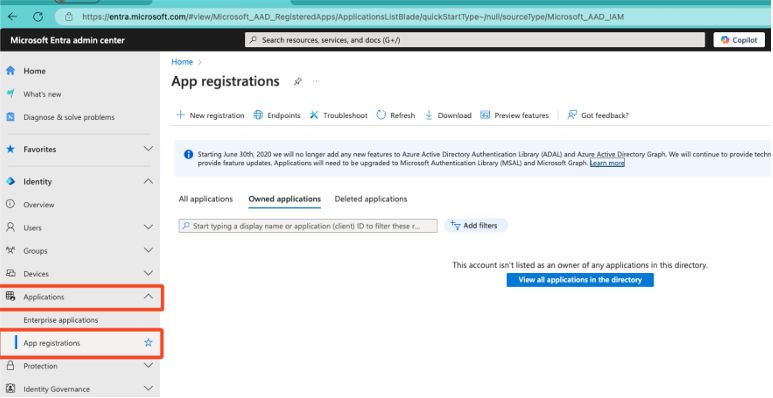Expand the Groups menu chevron
773x398 pixels.
point(148,250)
